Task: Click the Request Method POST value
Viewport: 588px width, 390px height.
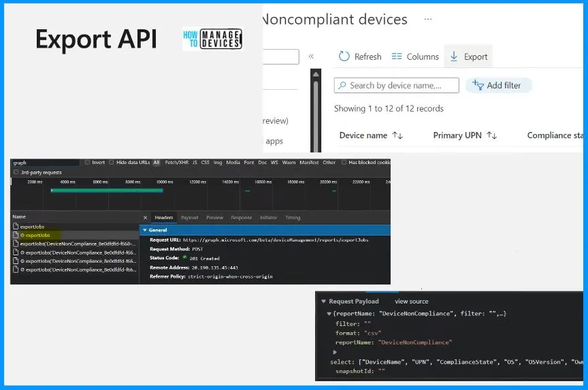Action: [x=197, y=248]
